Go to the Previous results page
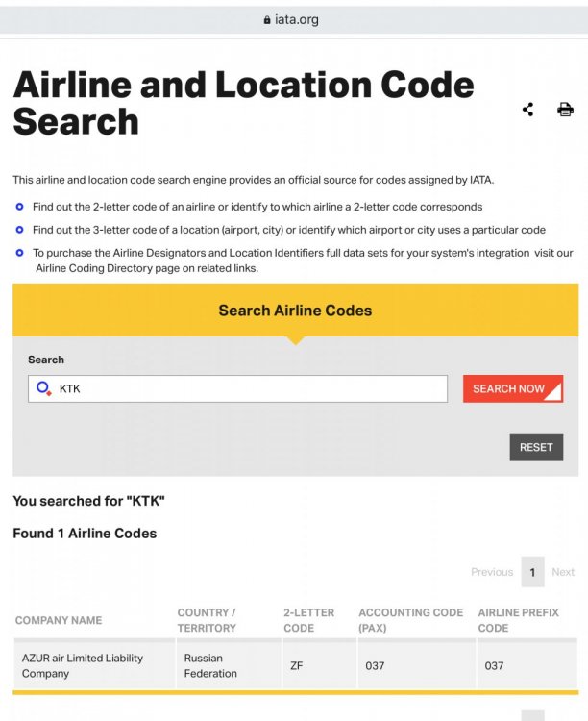588x721 pixels. point(492,572)
